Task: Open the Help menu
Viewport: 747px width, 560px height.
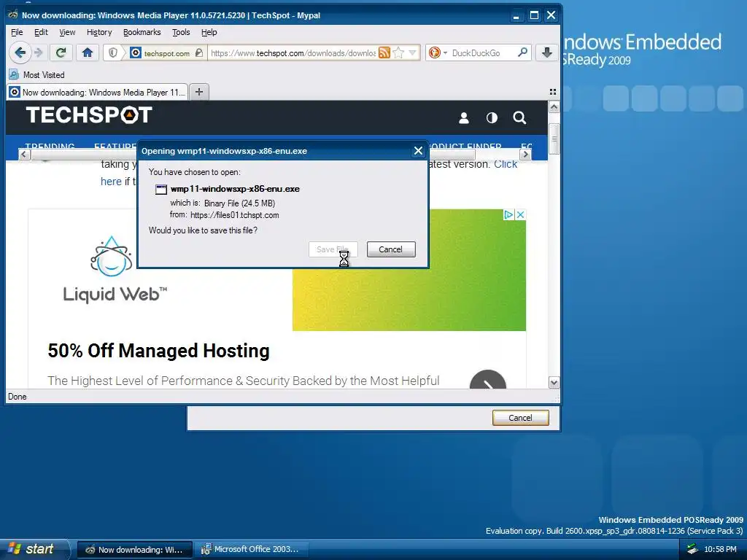Action: tap(209, 32)
